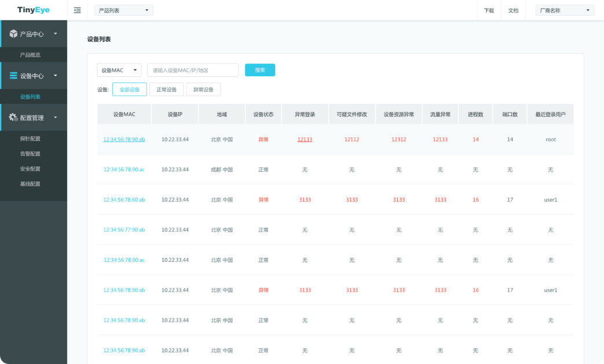This screenshot has height=364, width=604.
Task: Select the 全部设备 filter
Action: click(x=130, y=90)
